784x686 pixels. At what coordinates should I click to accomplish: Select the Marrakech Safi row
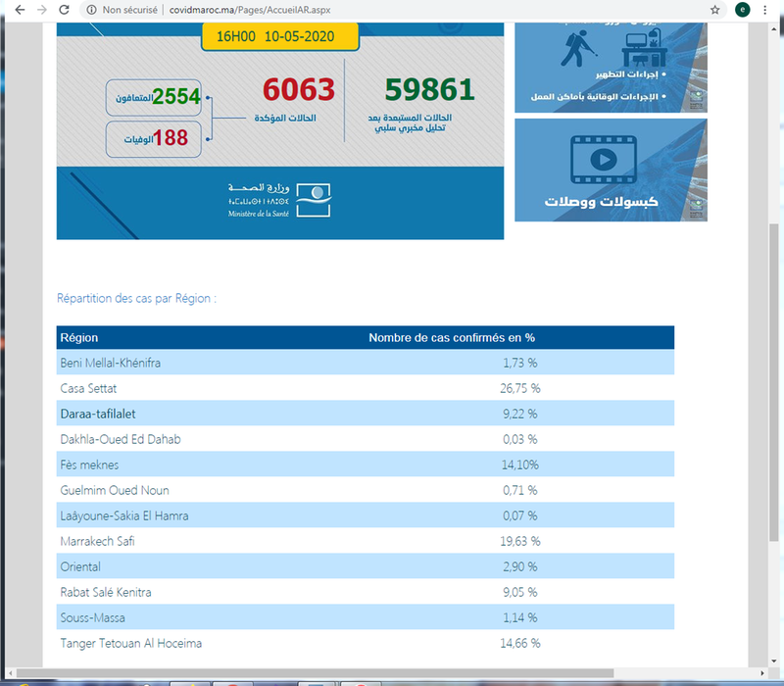click(x=365, y=541)
